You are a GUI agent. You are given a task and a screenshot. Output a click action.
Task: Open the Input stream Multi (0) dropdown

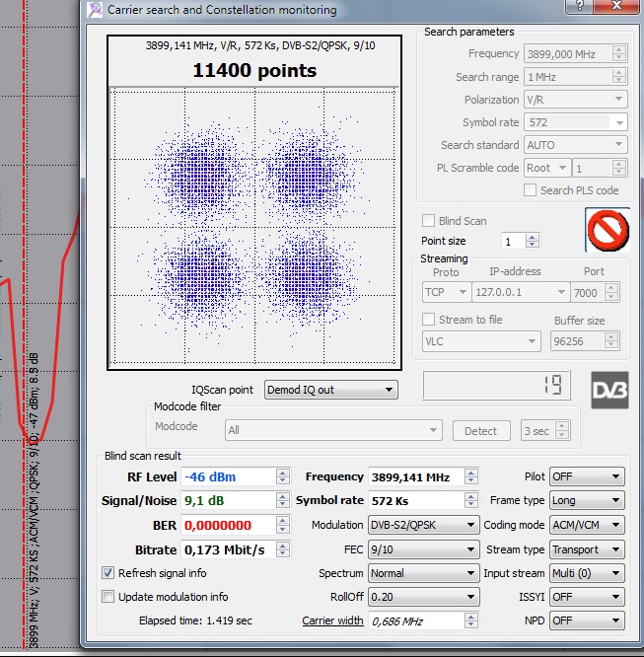click(587, 573)
